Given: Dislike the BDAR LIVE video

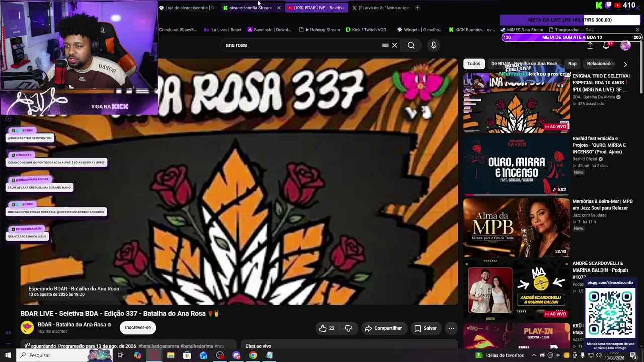Looking at the screenshot, I should (x=348, y=328).
